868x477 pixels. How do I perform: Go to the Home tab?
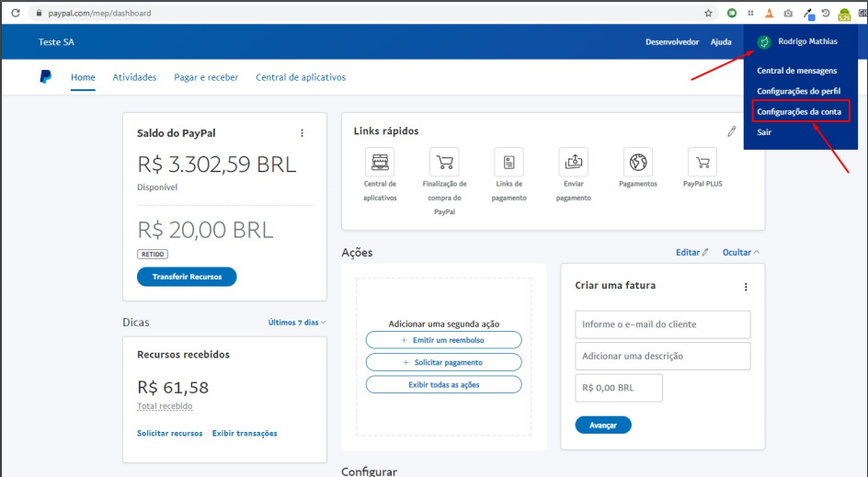(x=83, y=77)
